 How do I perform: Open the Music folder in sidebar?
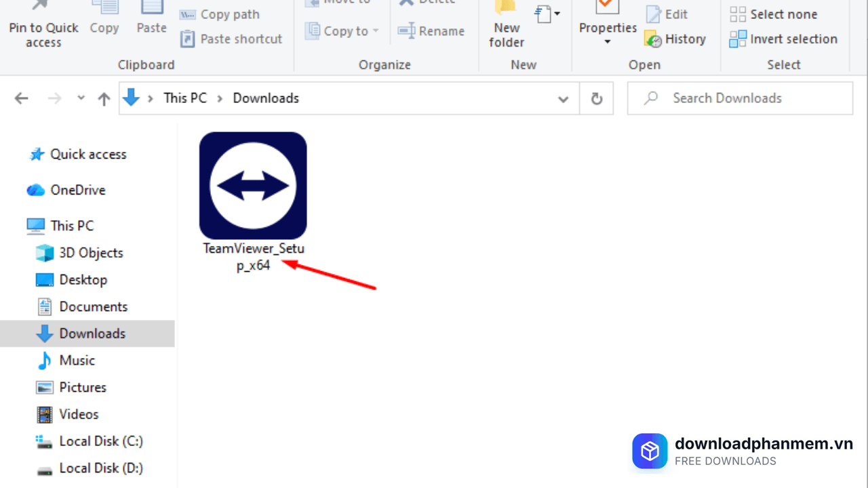click(x=77, y=360)
